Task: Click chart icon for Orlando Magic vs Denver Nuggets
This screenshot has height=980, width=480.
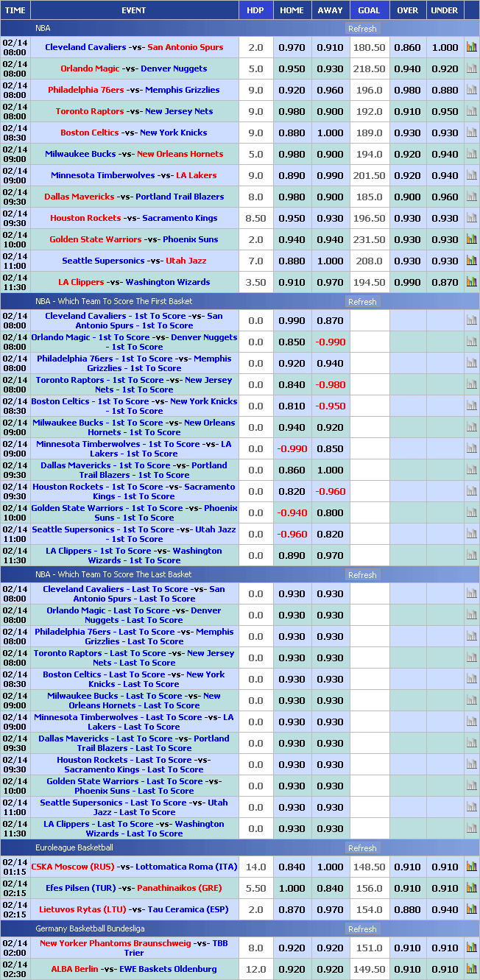Action: (x=471, y=68)
